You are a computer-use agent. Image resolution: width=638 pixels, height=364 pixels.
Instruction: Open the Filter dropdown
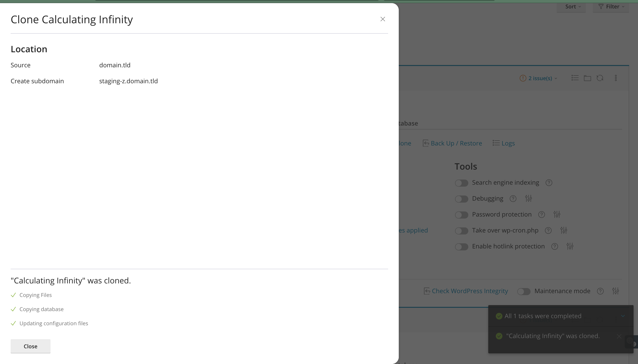(611, 7)
